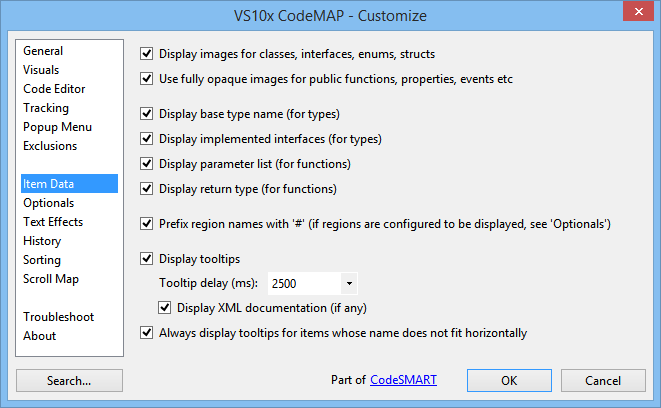Toggle Display implemented interfaces checkbox
The height and width of the screenshot is (408, 661).
tap(146, 139)
